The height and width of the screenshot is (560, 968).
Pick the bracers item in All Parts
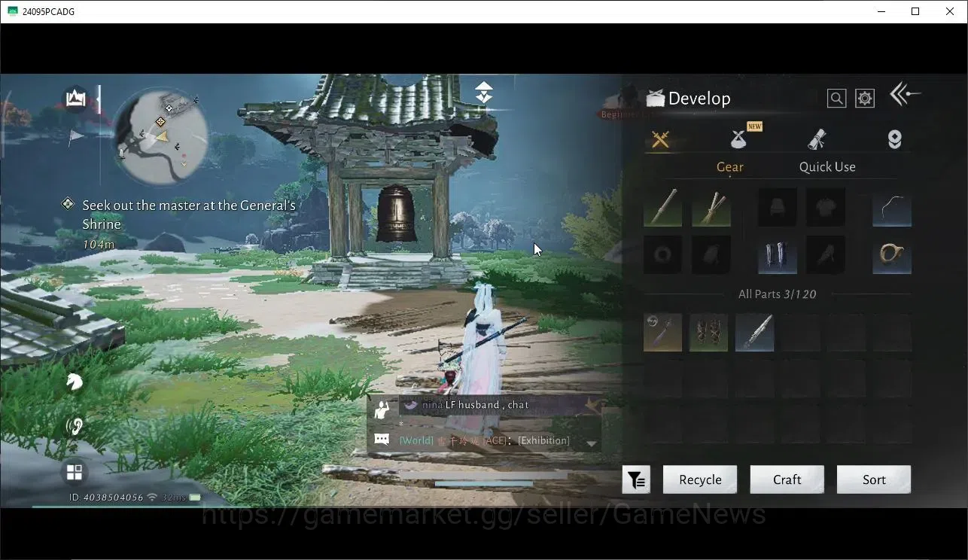pyautogui.click(x=709, y=333)
